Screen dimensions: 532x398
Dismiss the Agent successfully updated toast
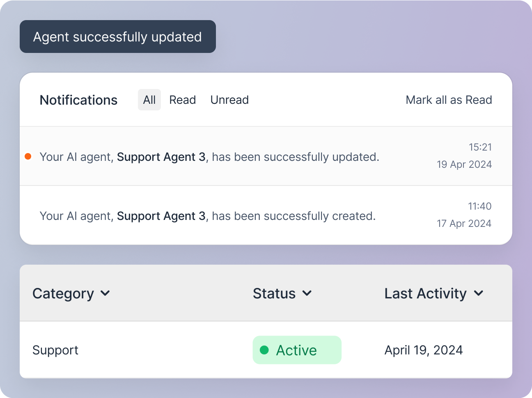117,37
